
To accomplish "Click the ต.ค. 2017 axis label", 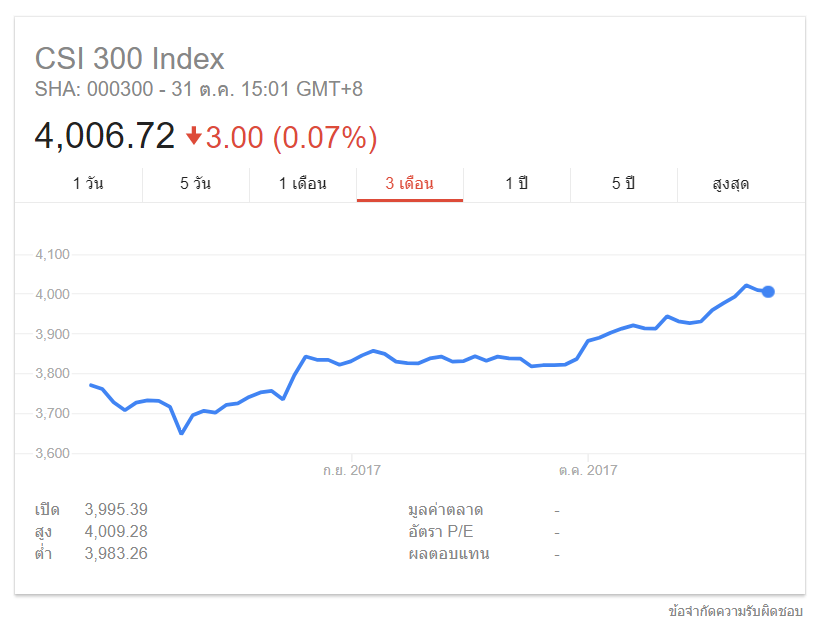I will coord(588,470).
